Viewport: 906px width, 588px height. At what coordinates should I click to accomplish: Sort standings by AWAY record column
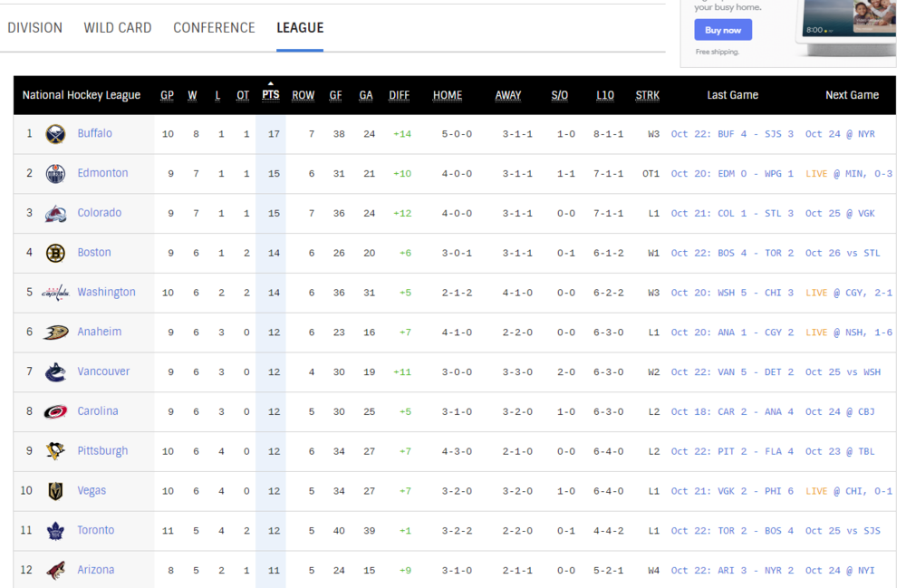click(508, 95)
